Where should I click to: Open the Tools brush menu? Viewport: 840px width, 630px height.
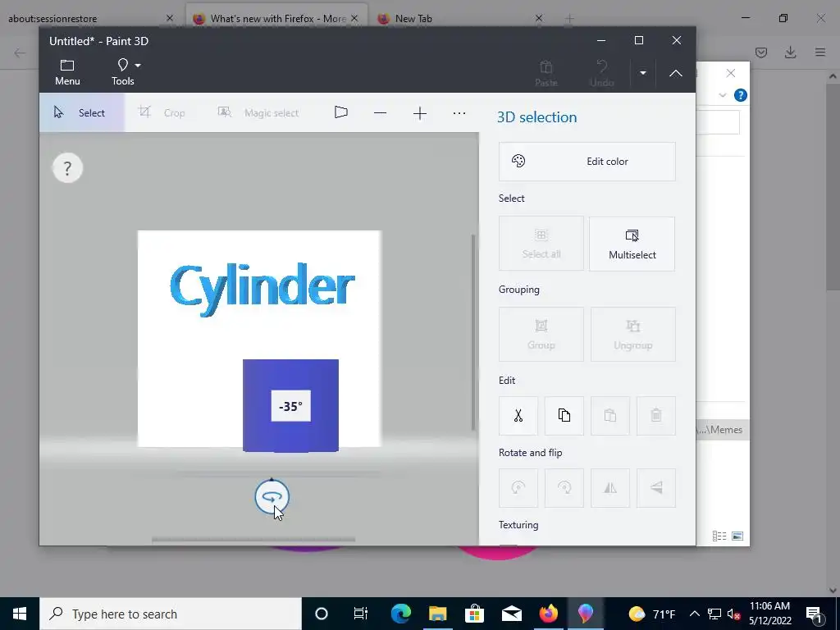126,72
